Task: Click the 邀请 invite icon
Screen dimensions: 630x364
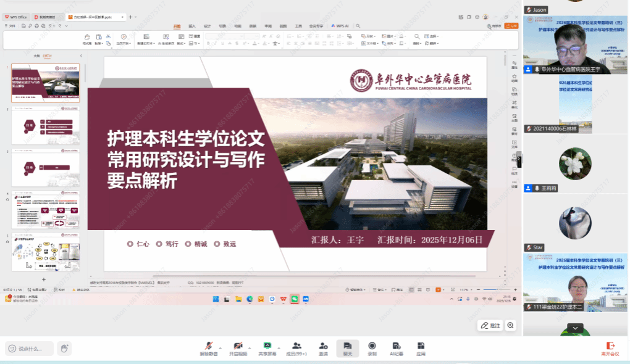Action: click(323, 348)
